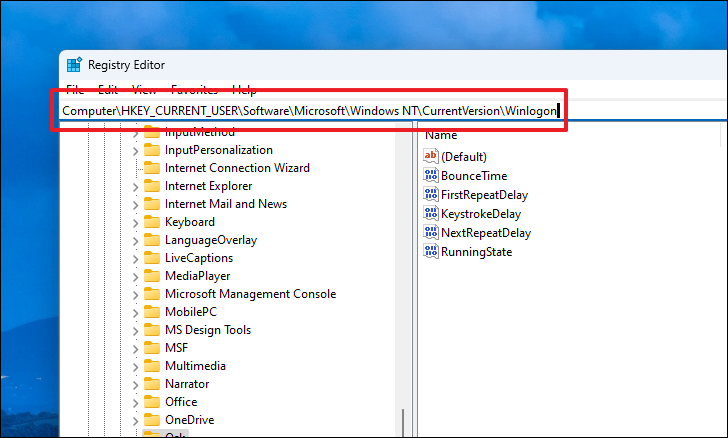Expand the LiveCaptions key
728x438 pixels.
(x=135, y=259)
